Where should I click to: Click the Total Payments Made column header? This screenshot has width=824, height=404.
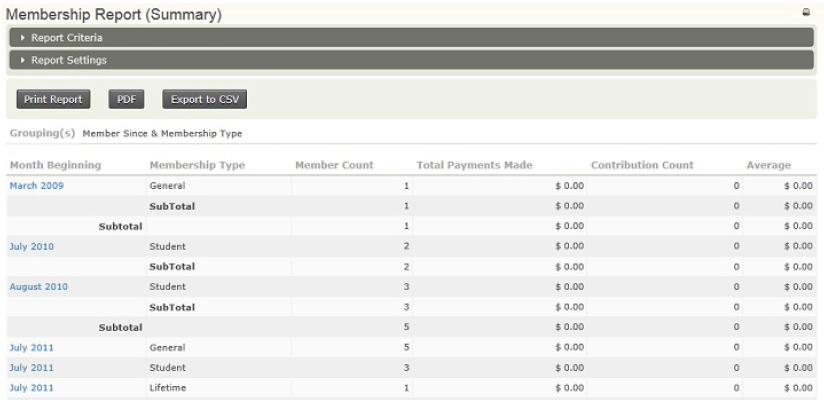pos(474,165)
